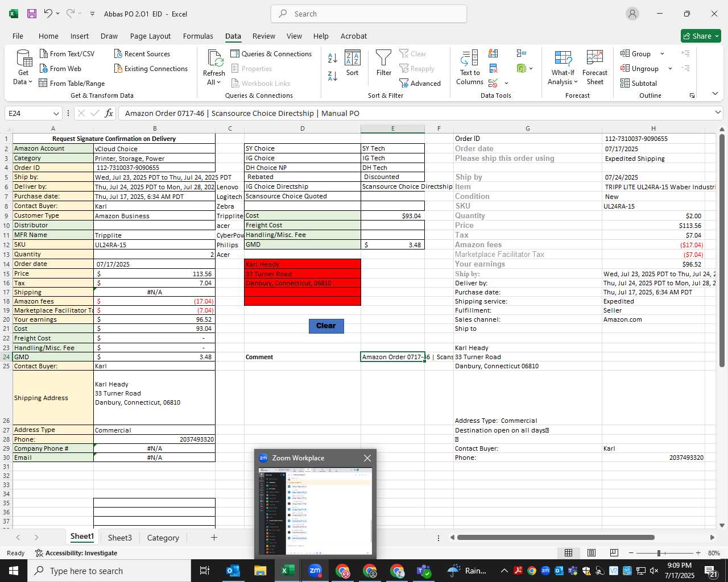Switch to the Insert tab
The width and height of the screenshot is (728, 582).
pos(80,36)
